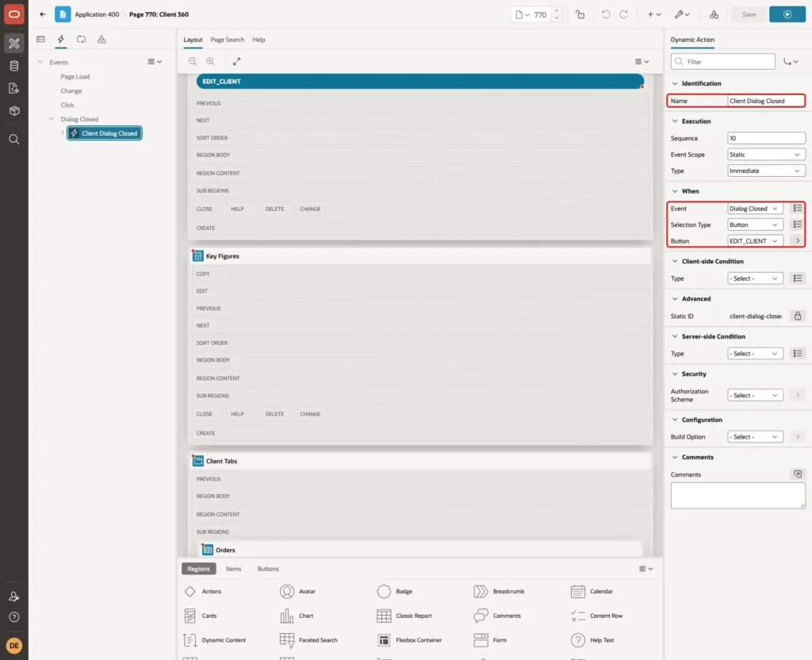Image resolution: width=812 pixels, height=660 pixels.
Task: Click the Redo arrow in toolbar
Action: (623, 14)
